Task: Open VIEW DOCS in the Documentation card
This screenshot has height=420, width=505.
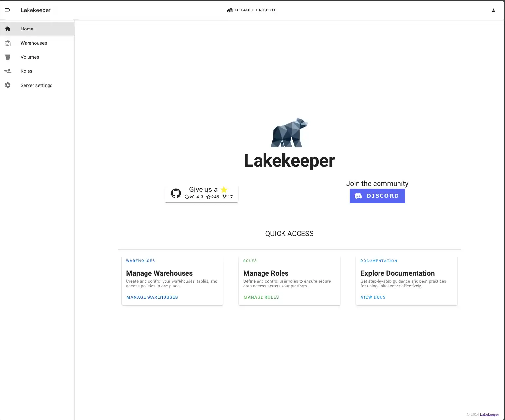Action: point(373,297)
